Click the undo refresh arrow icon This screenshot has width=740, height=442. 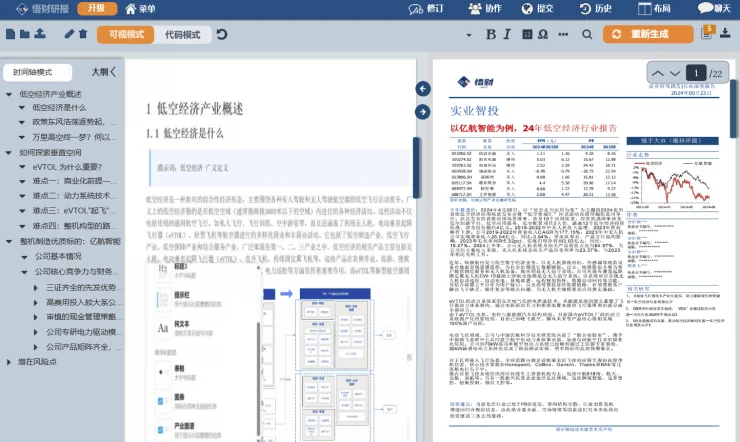222,34
